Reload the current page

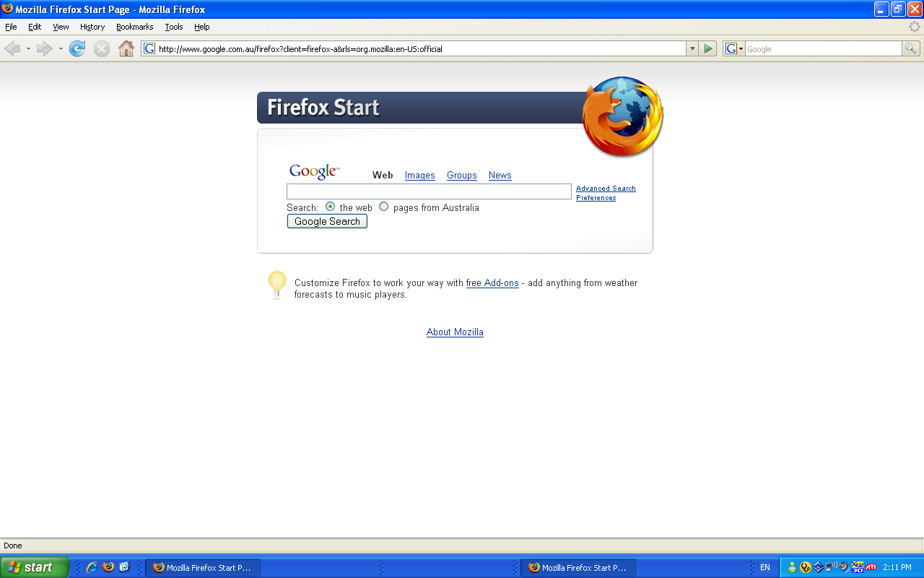point(77,48)
